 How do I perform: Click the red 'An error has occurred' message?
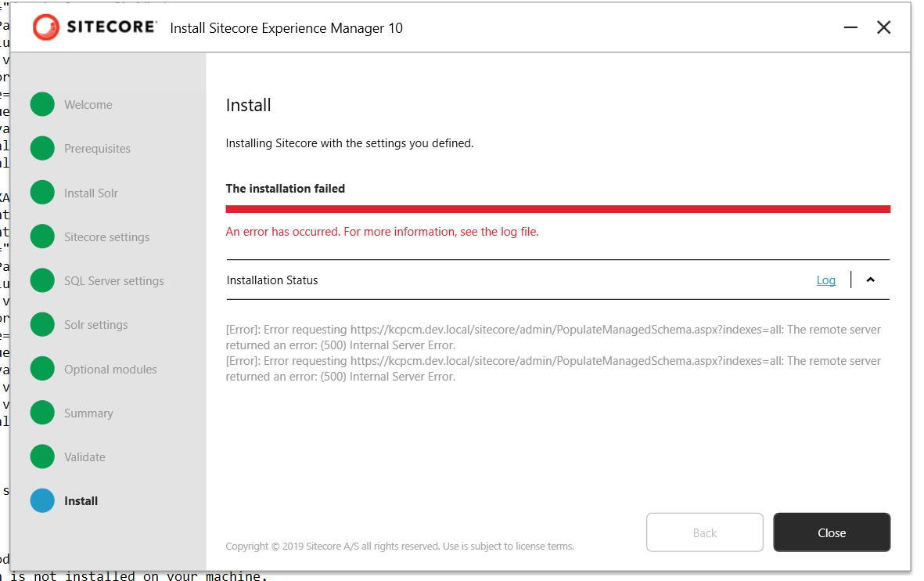click(x=382, y=232)
